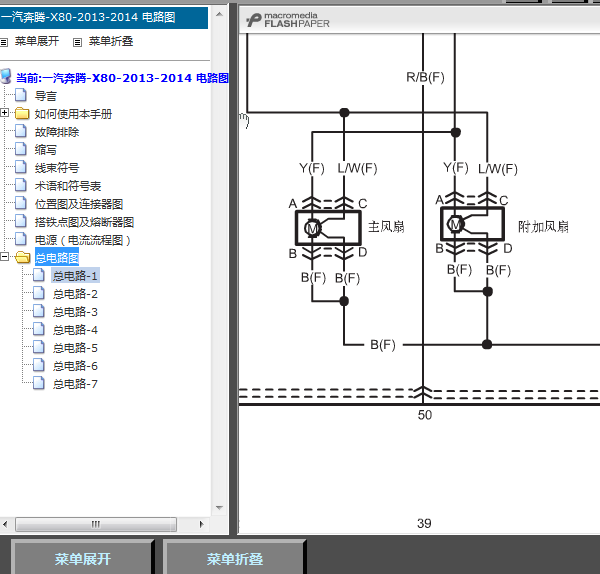Open the 搭铁点图及熔断器图 page
Viewport: 600px width, 574px height.
pyautogui.click(x=84, y=222)
